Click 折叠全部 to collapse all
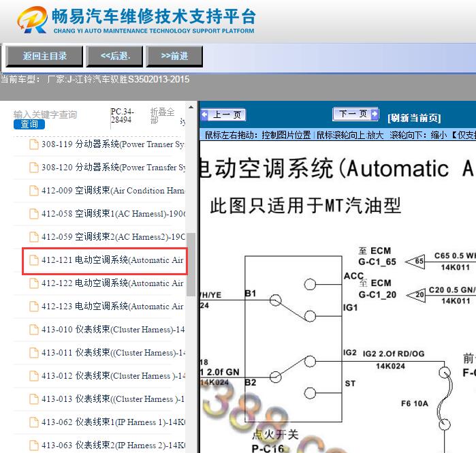Image resolution: width=476 pixels, height=453 pixels. (162, 116)
